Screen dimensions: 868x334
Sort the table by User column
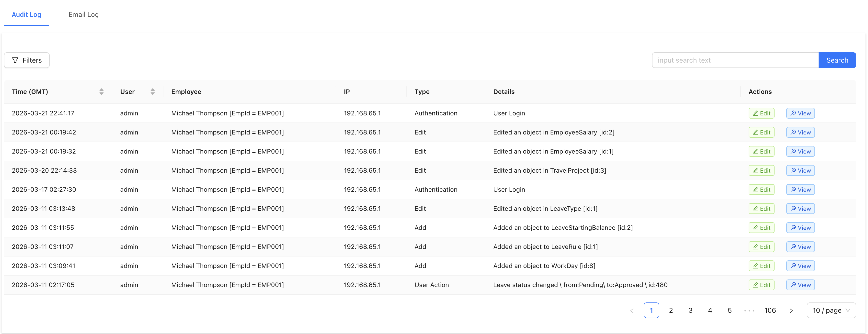point(153,91)
